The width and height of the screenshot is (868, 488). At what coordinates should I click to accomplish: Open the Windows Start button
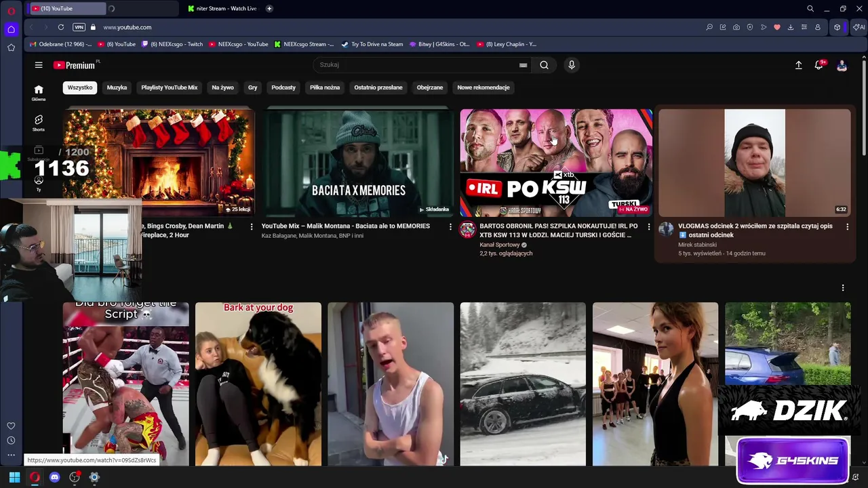point(14,477)
